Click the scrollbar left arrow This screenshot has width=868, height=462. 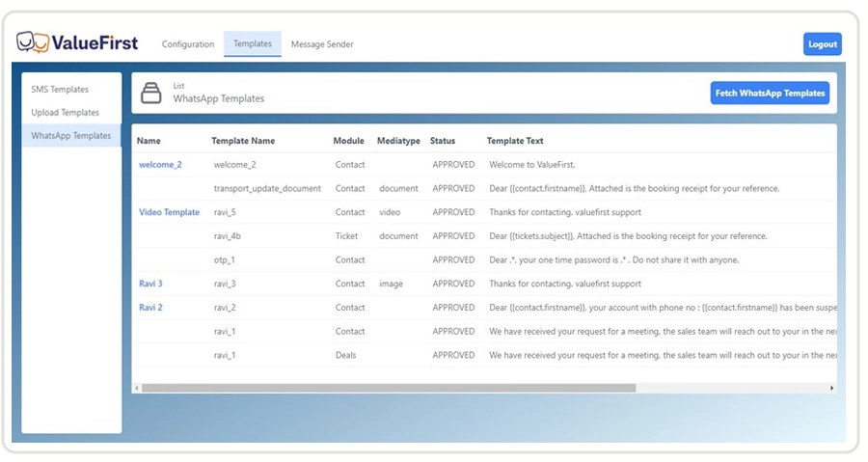[137, 389]
